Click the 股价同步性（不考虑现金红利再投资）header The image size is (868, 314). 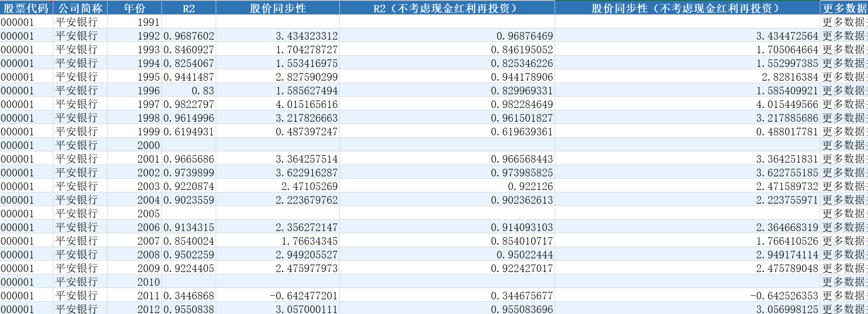(x=687, y=8)
